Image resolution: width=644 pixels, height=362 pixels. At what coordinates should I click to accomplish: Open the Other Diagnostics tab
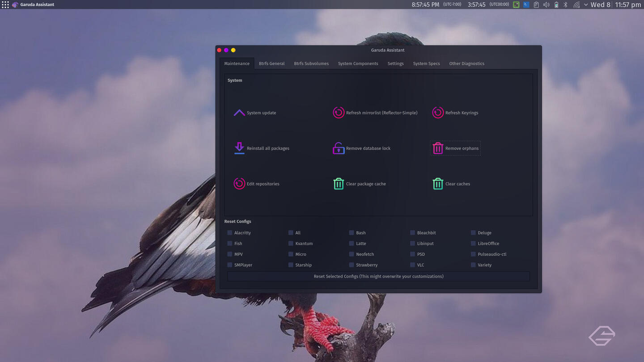point(466,63)
